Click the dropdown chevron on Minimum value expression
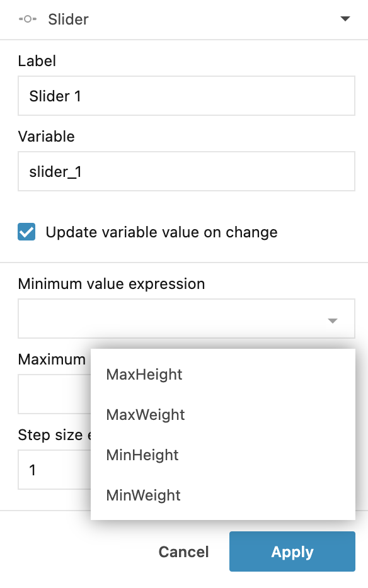Screen dimensions: 368x588 click(332, 321)
